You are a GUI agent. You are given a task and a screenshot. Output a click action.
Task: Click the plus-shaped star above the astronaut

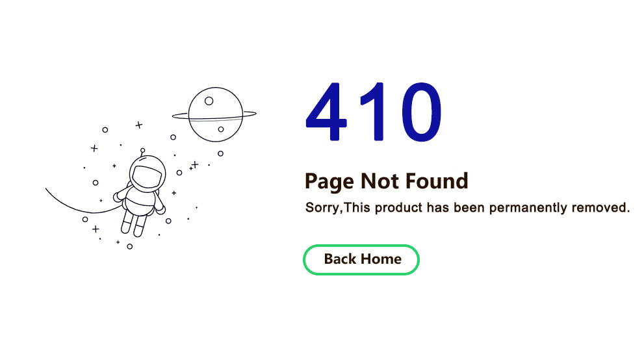pos(139,125)
